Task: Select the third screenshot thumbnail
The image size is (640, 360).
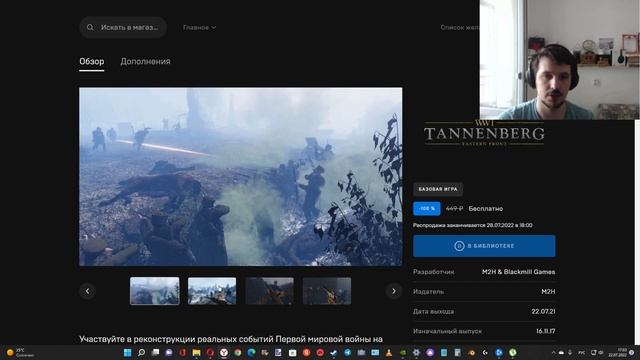Action: click(x=269, y=291)
